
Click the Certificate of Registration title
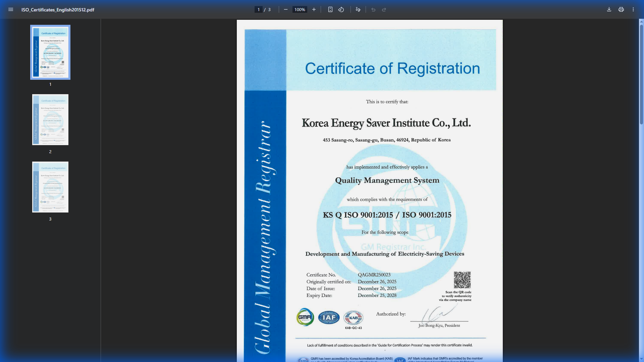(392, 68)
